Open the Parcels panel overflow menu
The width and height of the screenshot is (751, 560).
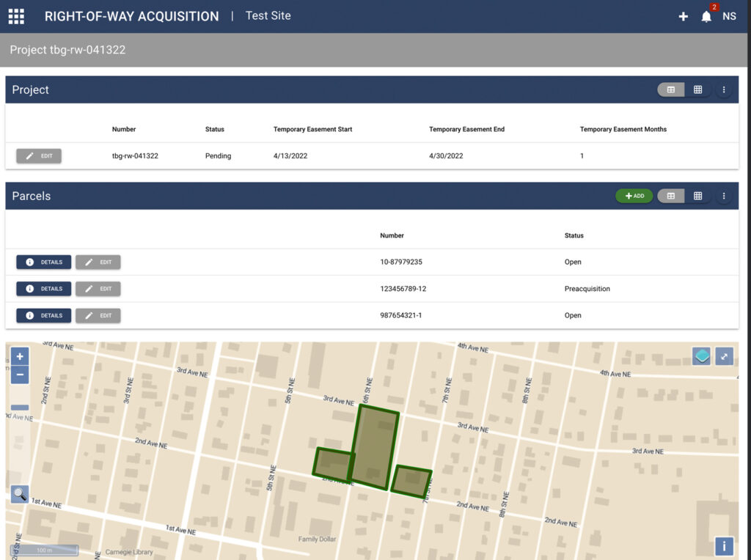724,196
